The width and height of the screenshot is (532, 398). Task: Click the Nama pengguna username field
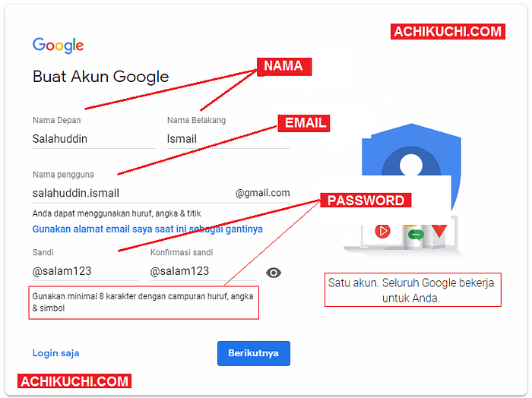[161, 193]
